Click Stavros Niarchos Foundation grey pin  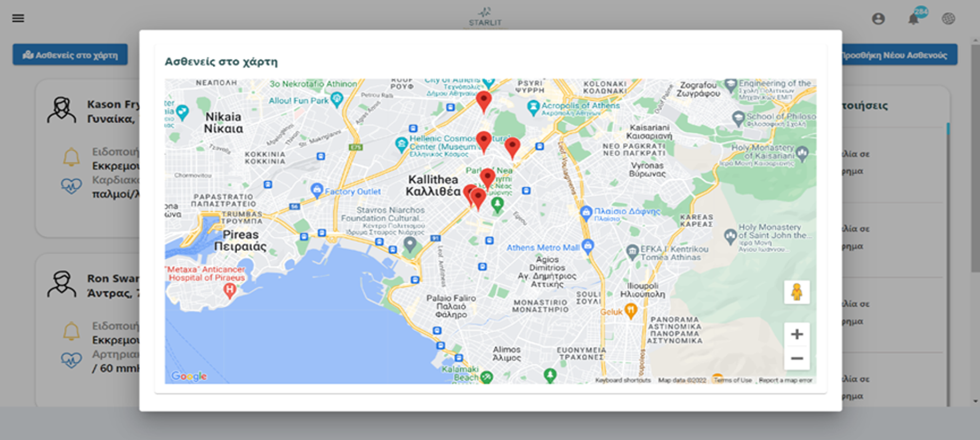tap(409, 245)
